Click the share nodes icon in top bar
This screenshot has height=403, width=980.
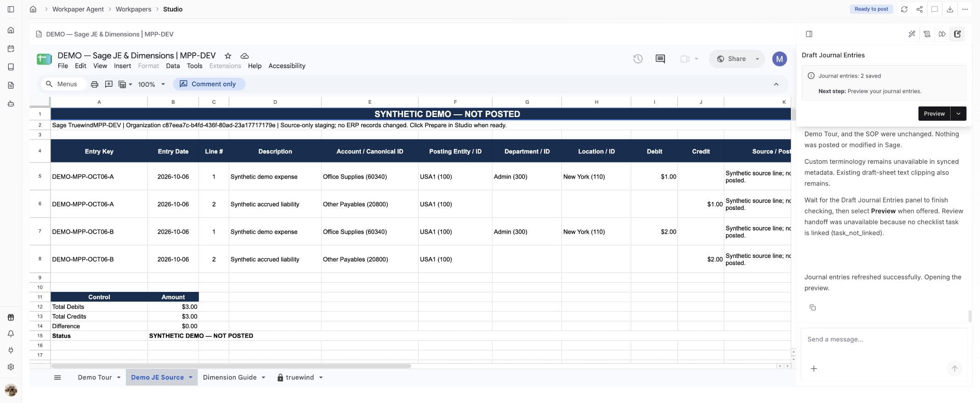pos(919,9)
